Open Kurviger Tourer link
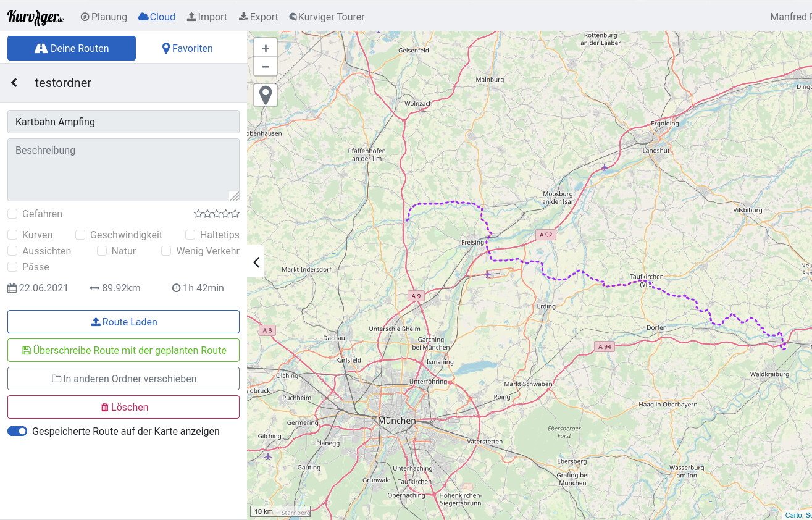This screenshot has width=812, height=520. [x=327, y=17]
